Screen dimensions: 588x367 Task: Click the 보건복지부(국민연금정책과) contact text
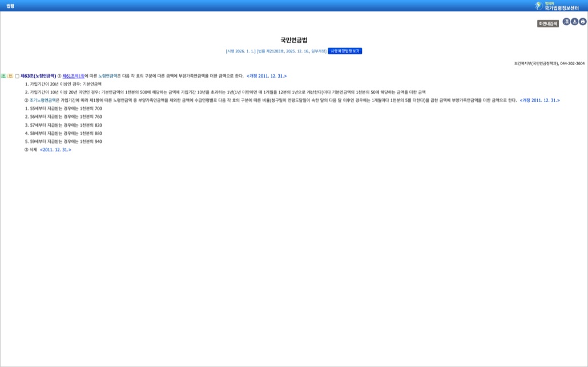(x=549, y=64)
